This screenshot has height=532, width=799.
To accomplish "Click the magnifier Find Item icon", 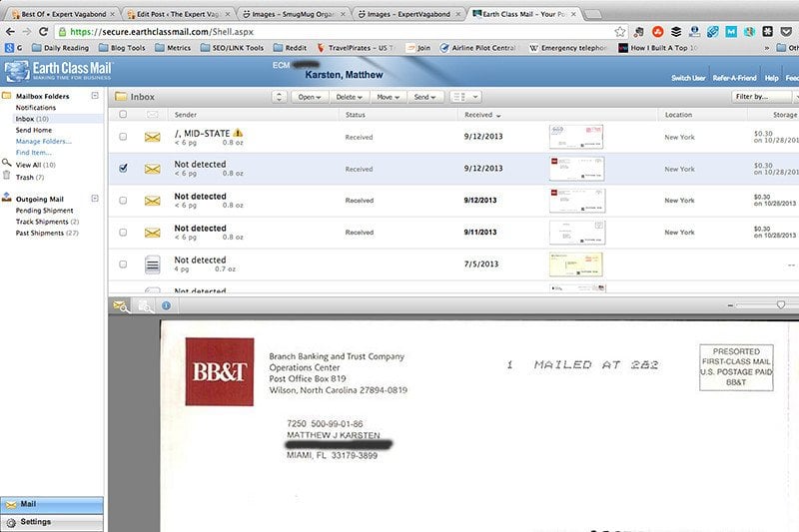I will click(7, 163).
